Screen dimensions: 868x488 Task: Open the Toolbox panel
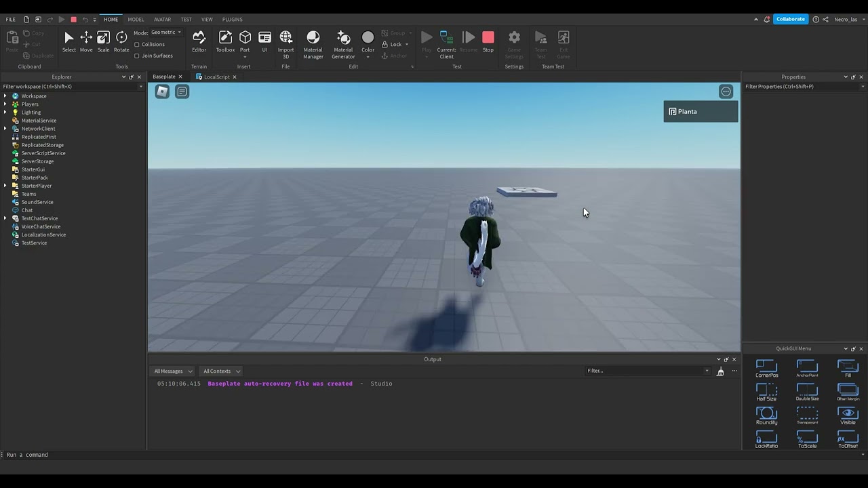point(225,41)
